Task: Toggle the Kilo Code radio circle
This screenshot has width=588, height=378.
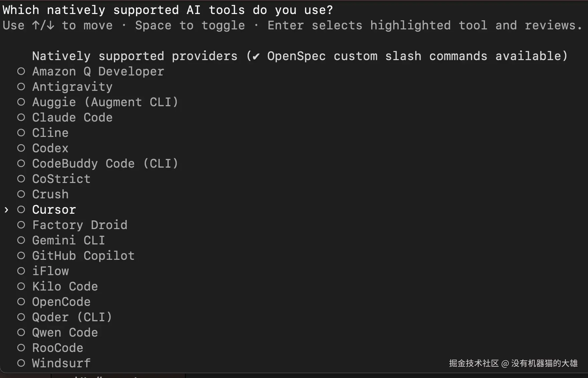Action: click(x=21, y=287)
